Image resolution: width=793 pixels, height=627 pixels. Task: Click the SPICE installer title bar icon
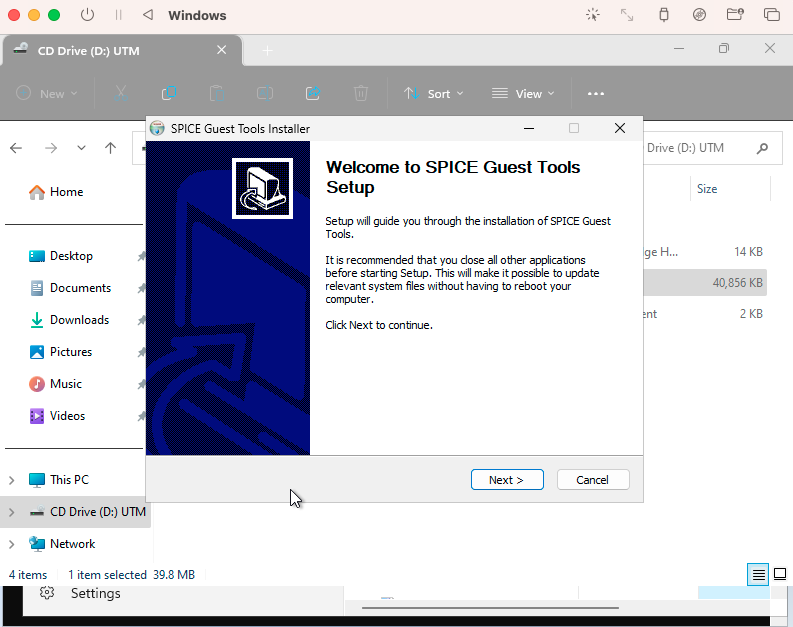(157, 128)
